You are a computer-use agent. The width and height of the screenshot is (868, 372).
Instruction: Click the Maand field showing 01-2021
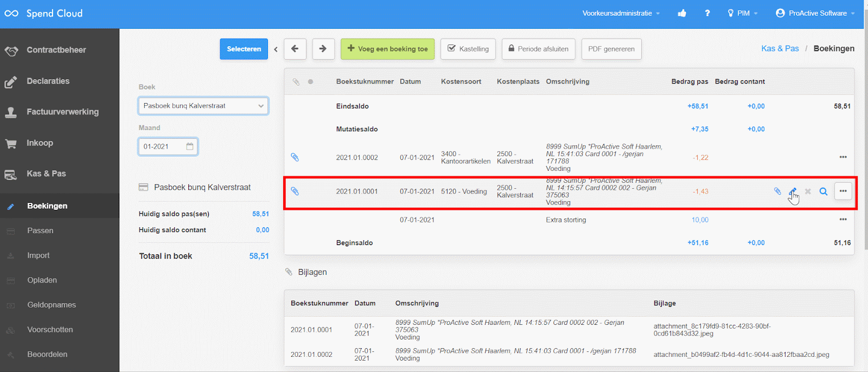click(168, 146)
